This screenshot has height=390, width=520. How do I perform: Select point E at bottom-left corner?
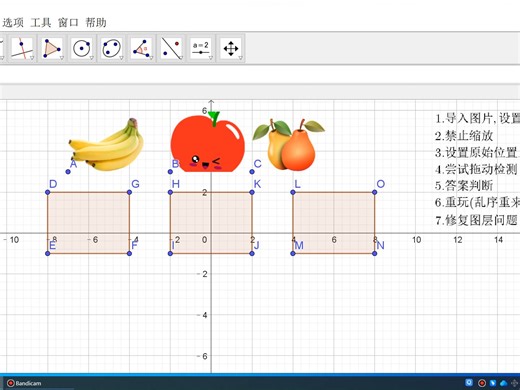47,254
